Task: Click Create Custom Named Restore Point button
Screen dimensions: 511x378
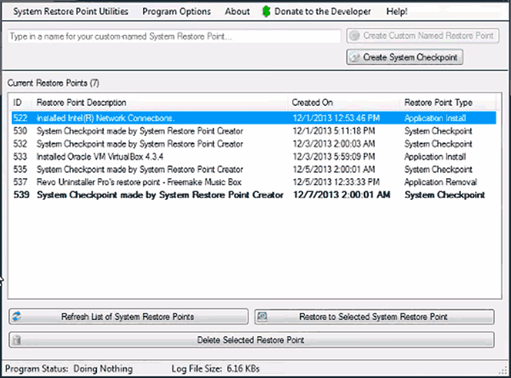Action: [x=423, y=36]
